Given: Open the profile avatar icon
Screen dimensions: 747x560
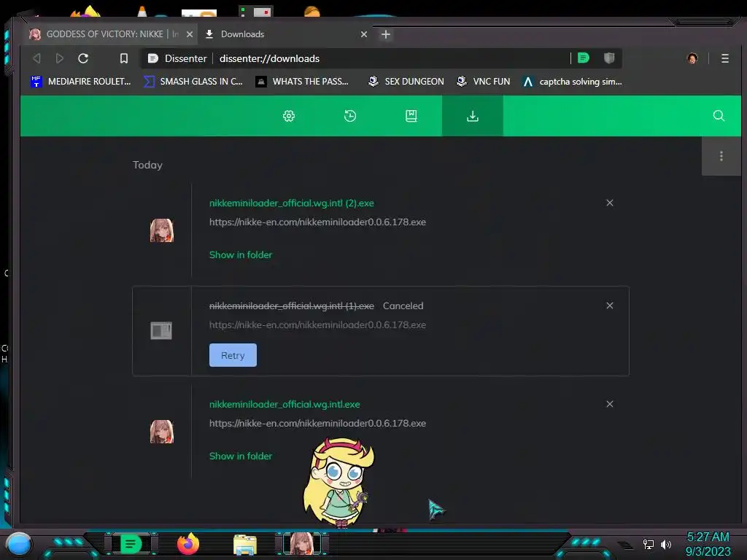Looking at the screenshot, I should point(692,58).
